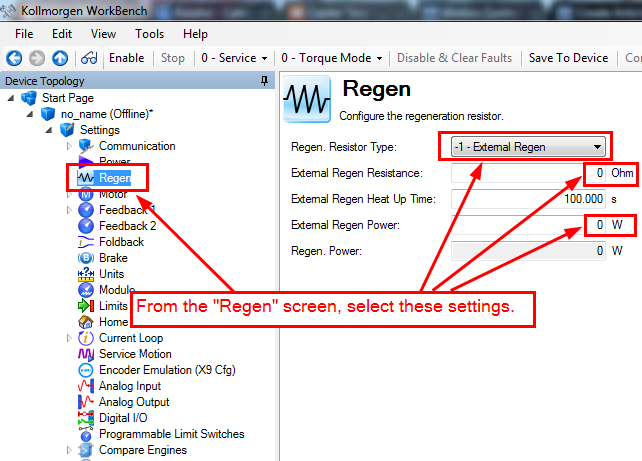The width and height of the screenshot is (642, 461).
Task: Click the Modulo gauge icon
Action: click(86, 290)
